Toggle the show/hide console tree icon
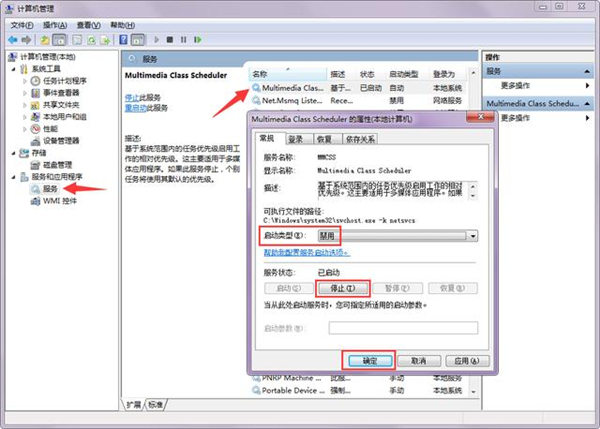Viewport: 600px width, 429px height. [59, 40]
